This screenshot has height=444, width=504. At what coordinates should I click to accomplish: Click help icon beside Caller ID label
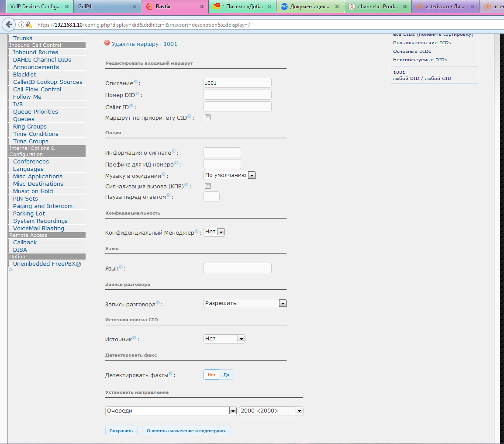131,105
